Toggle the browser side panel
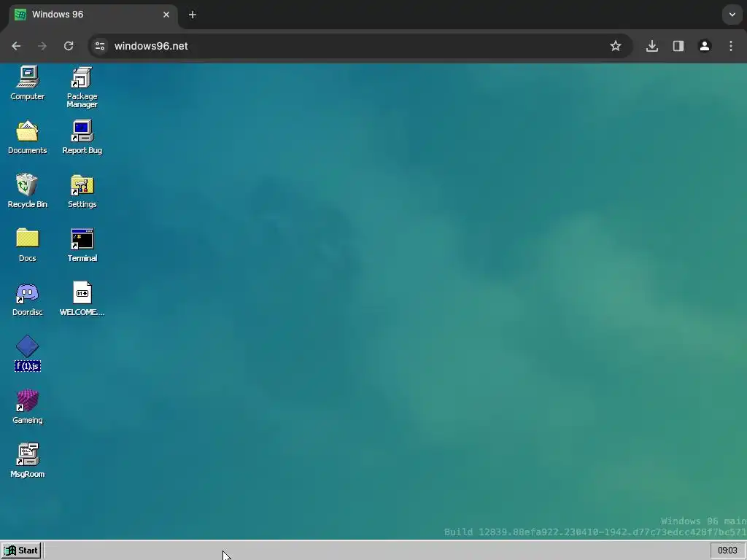The image size is (747, 560). click(678, 46)
